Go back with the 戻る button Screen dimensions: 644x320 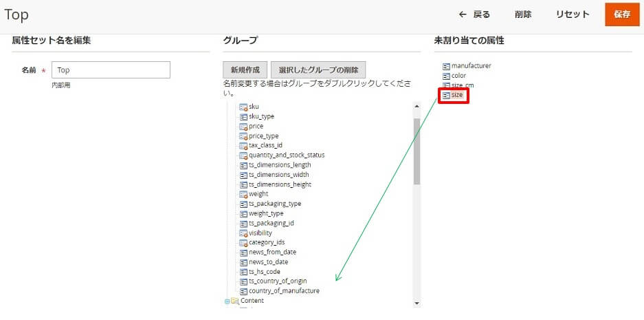tap(474, 14)
